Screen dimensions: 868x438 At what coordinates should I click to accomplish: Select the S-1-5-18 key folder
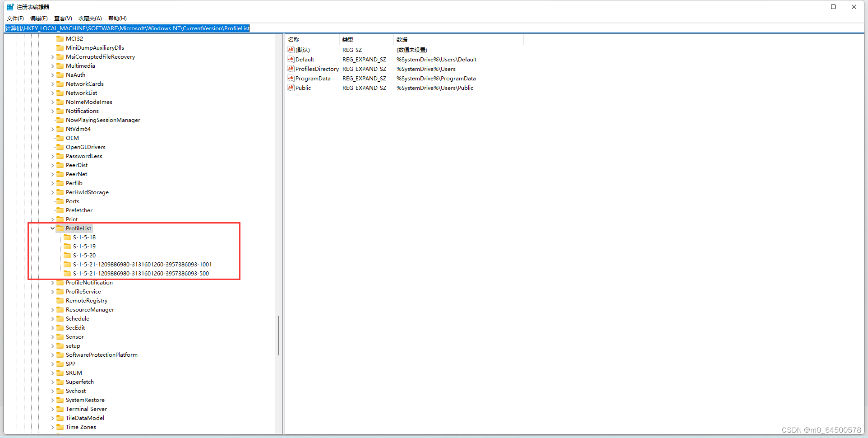[x=84, y=237]
